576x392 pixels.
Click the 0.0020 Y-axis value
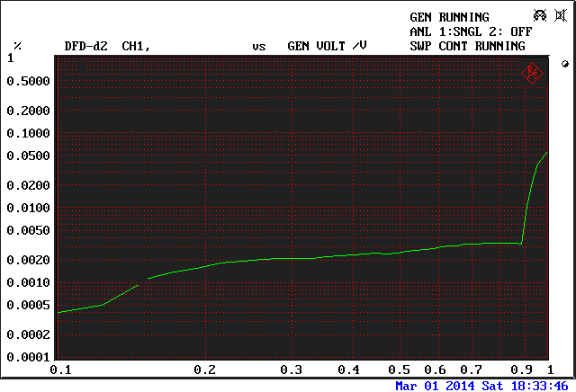coord(28,260)
